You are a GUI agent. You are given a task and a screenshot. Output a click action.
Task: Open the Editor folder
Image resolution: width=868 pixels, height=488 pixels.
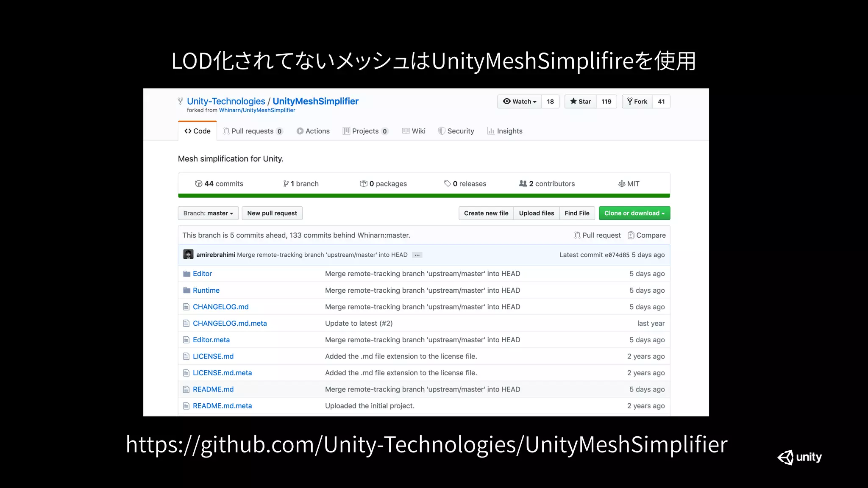[202, 274]
